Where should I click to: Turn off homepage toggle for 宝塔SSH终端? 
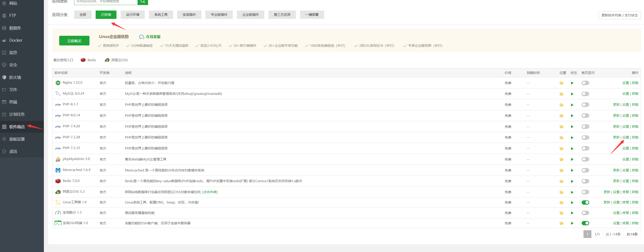[585, 223]
